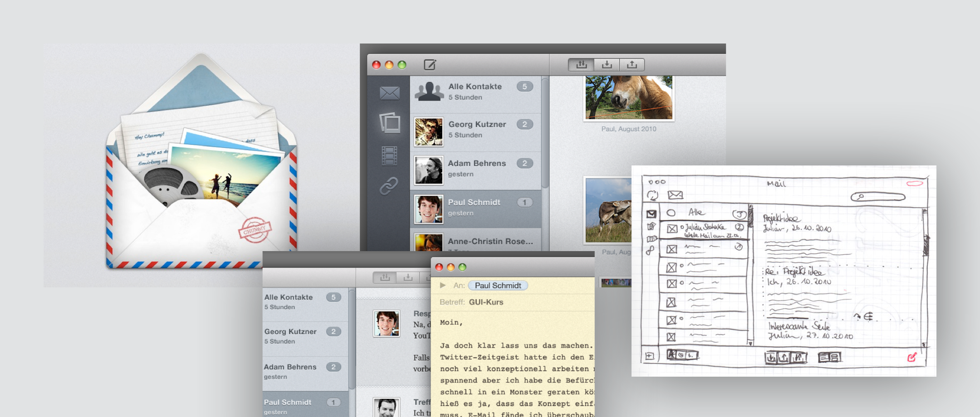This screenshot has width=980, height=417.
Task: Click the received-only download toolbar button
Action: click(x=607, y=65)
